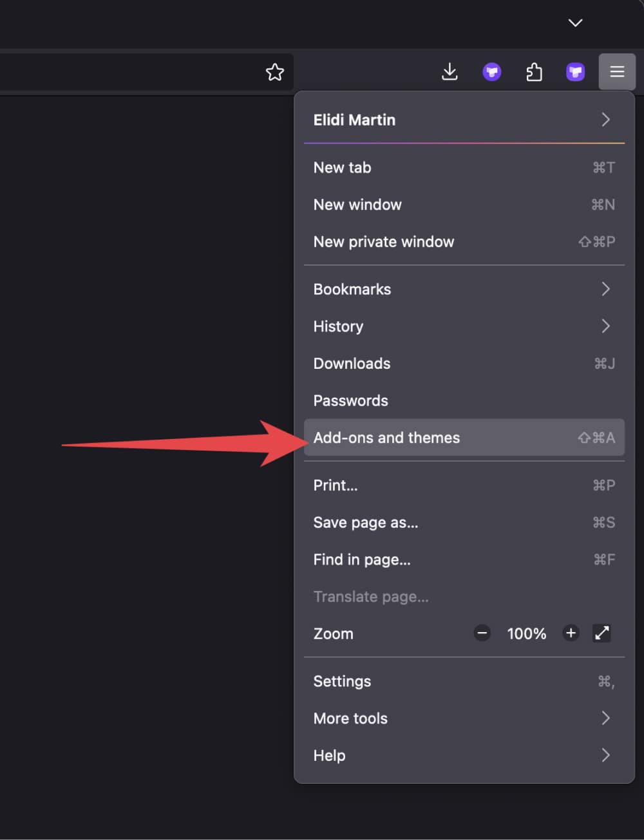Open the Passwords entry

pyautogui.click(x=464, y=400)
